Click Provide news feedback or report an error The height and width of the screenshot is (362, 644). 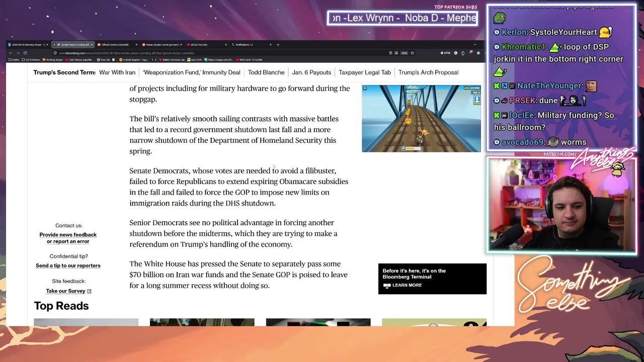pos(68,238)
